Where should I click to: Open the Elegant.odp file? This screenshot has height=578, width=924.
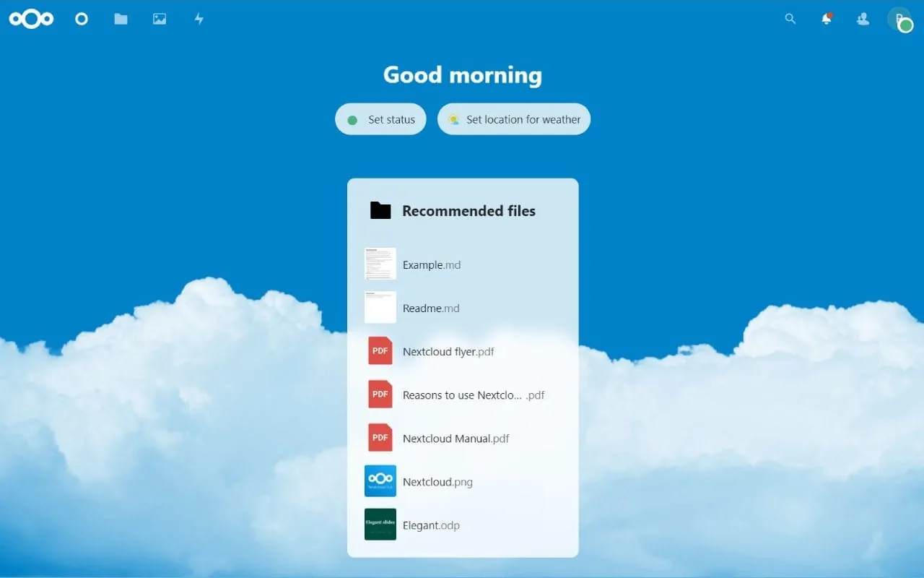pos(463,525)
